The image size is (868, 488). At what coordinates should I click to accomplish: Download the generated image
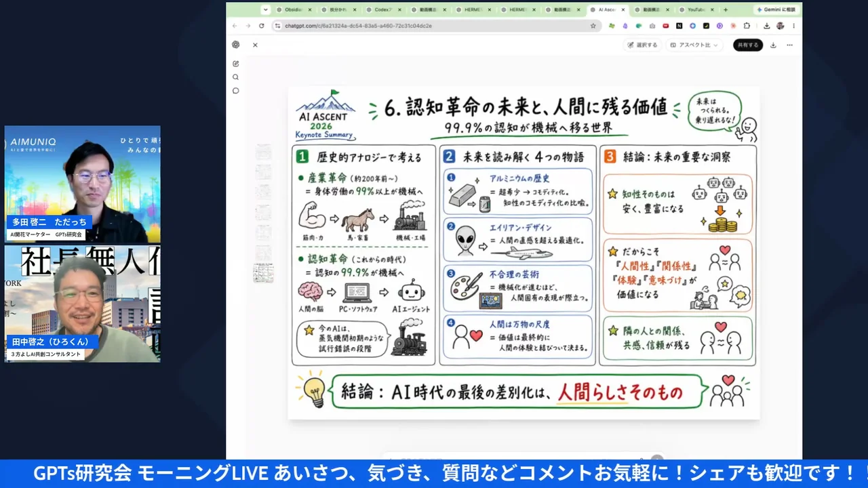pyautogui.click(x=773, y=45)
